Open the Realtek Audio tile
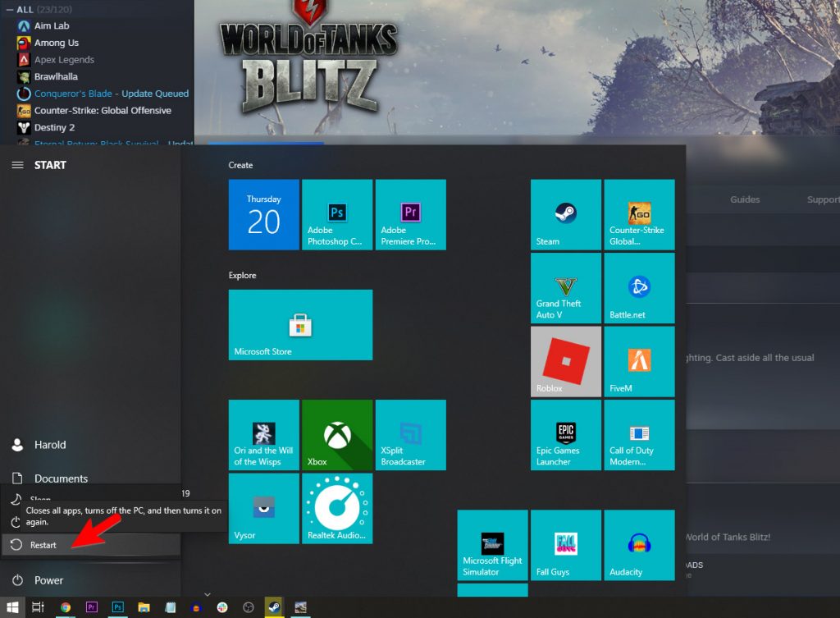 [x=337, y=508]
